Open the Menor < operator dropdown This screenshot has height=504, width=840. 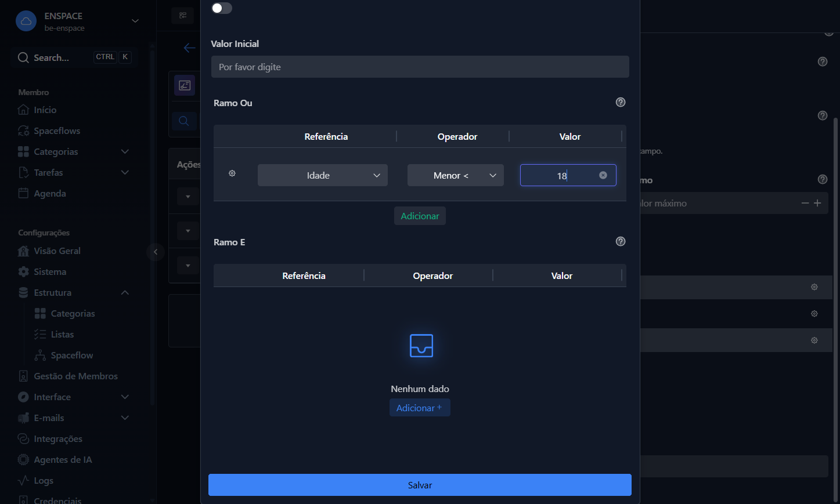point(456,175)
